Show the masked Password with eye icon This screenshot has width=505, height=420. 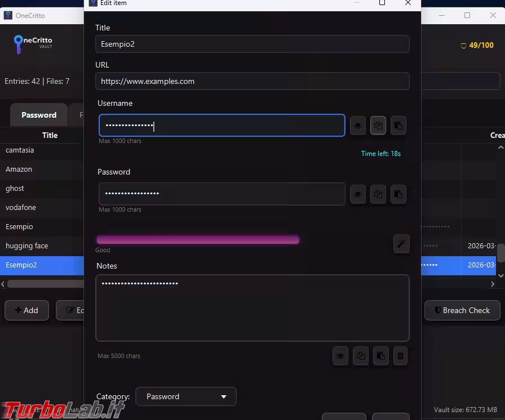tap(358, 194)
